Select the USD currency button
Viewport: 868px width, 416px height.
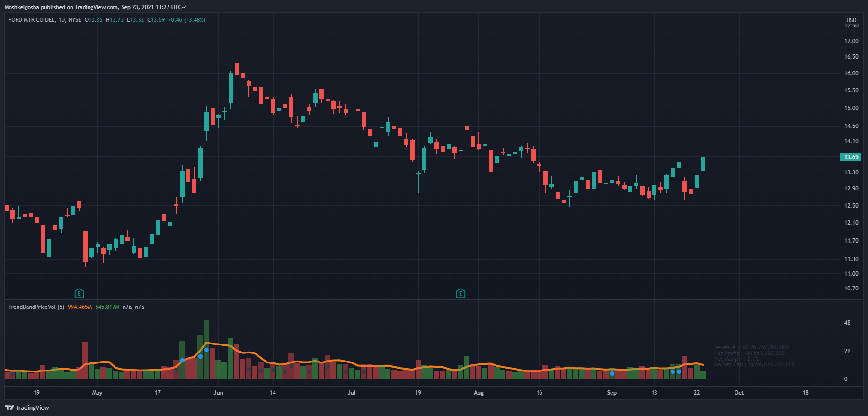coord(851,20)
